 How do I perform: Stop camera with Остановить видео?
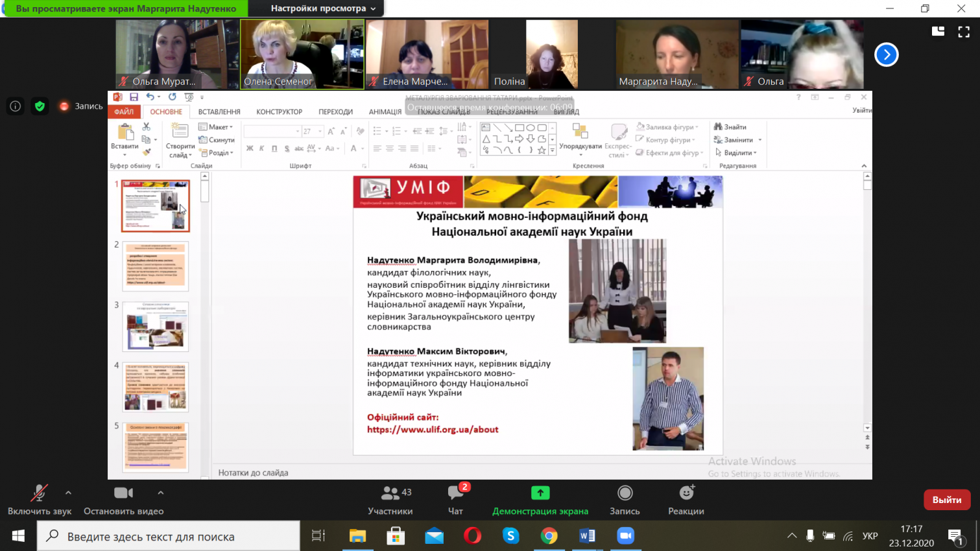[123, 500]
